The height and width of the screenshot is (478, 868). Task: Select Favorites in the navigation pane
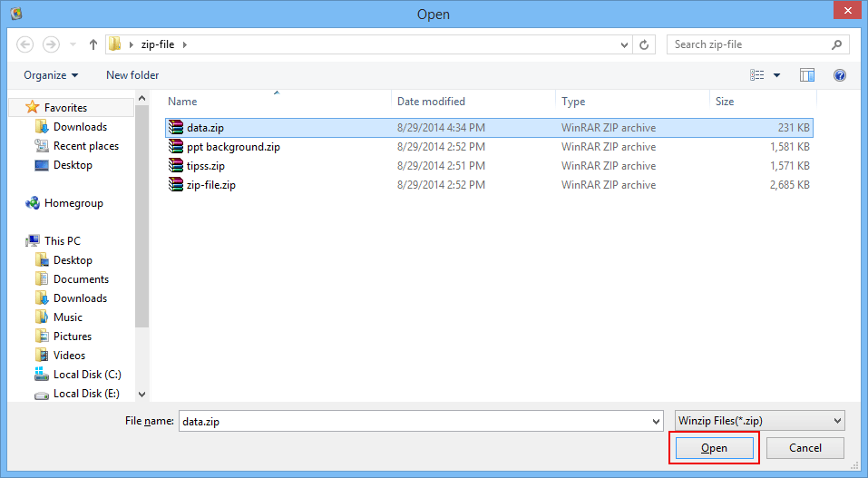click(x=65, y=107)
